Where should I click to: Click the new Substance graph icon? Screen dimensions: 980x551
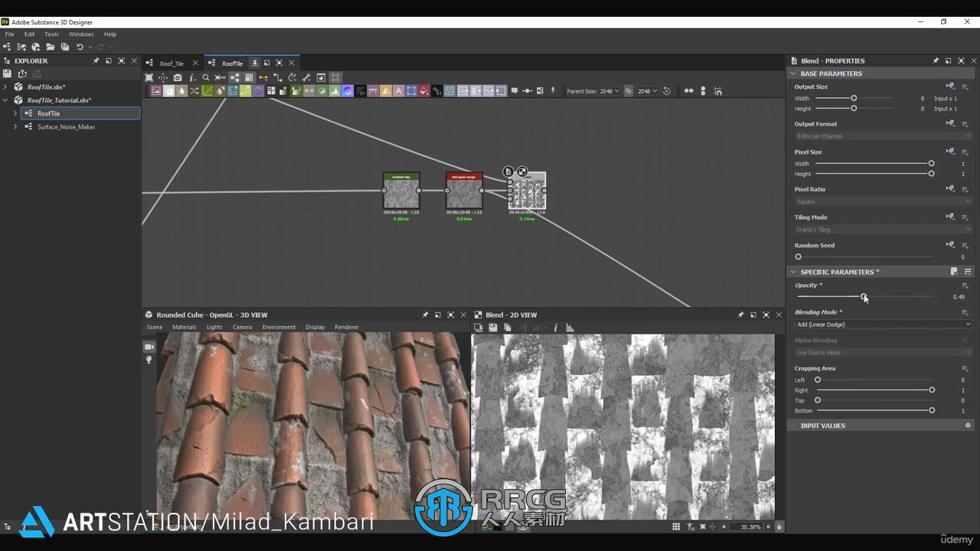click(7, 47)
